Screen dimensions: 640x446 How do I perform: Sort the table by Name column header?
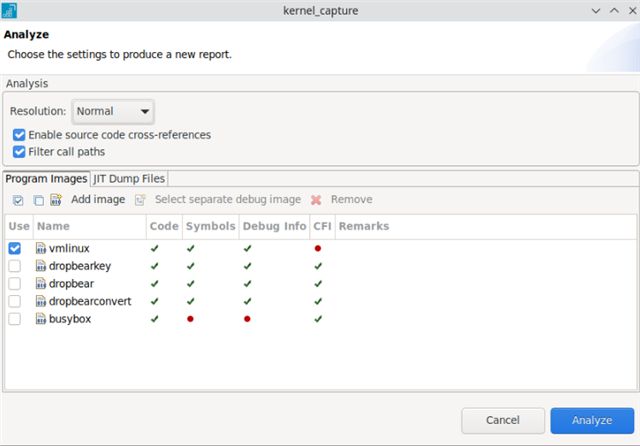click(54, 227)
